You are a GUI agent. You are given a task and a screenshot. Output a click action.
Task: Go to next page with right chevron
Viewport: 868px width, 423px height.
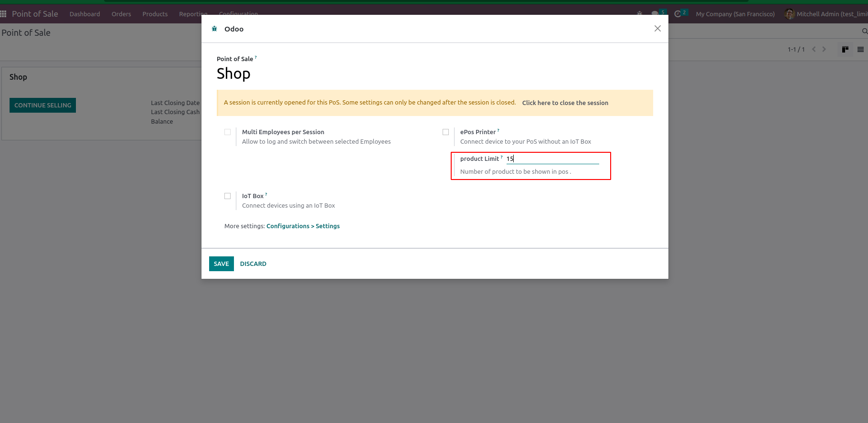[824, 49]
